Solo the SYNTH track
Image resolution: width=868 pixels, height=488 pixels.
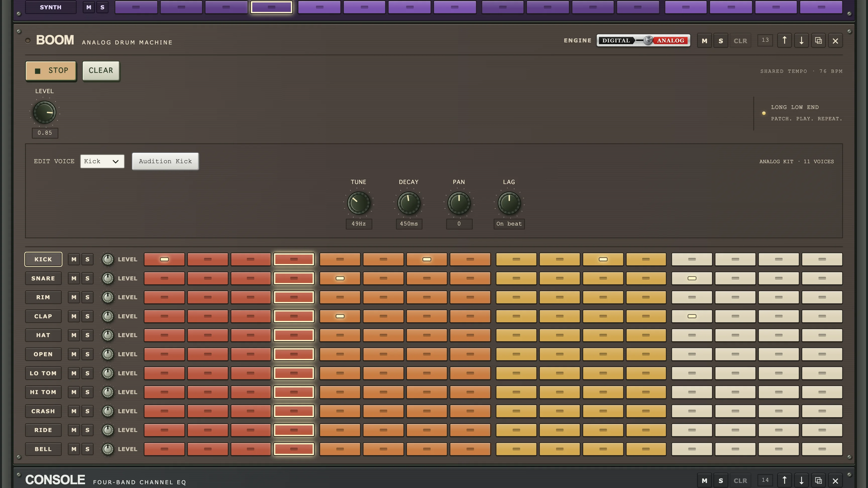102,7
